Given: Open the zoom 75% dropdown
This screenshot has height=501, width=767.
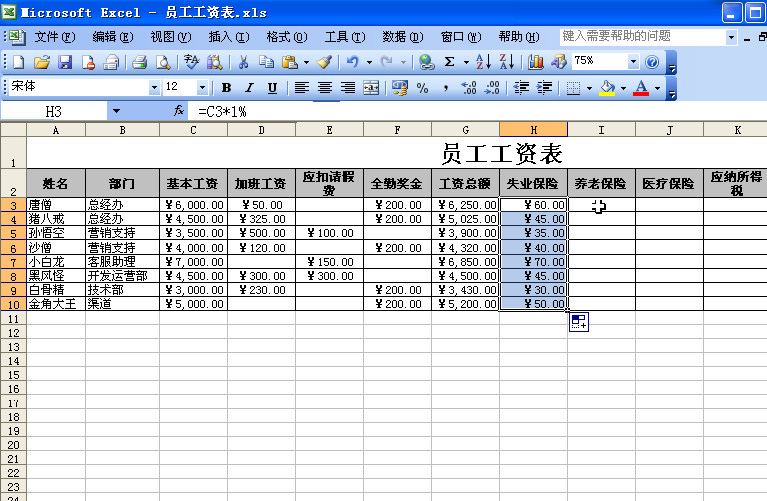Looking at the screenshot, I should point(633,62).
